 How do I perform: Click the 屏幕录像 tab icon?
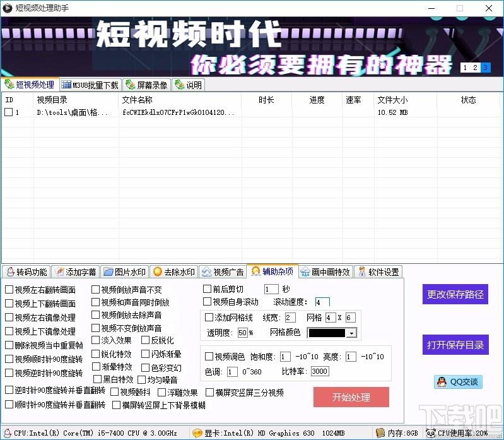(x=130, y=85)
